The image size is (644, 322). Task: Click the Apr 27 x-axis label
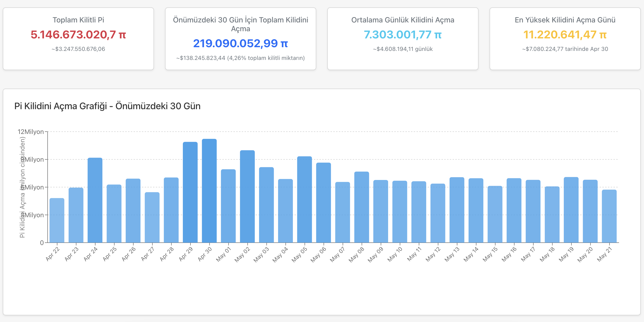(148, 254)
